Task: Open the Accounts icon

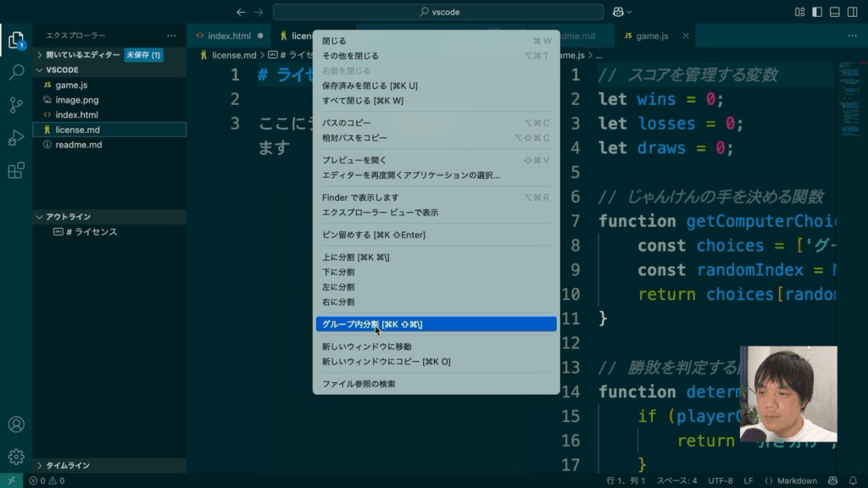Action: pos(16,424)
